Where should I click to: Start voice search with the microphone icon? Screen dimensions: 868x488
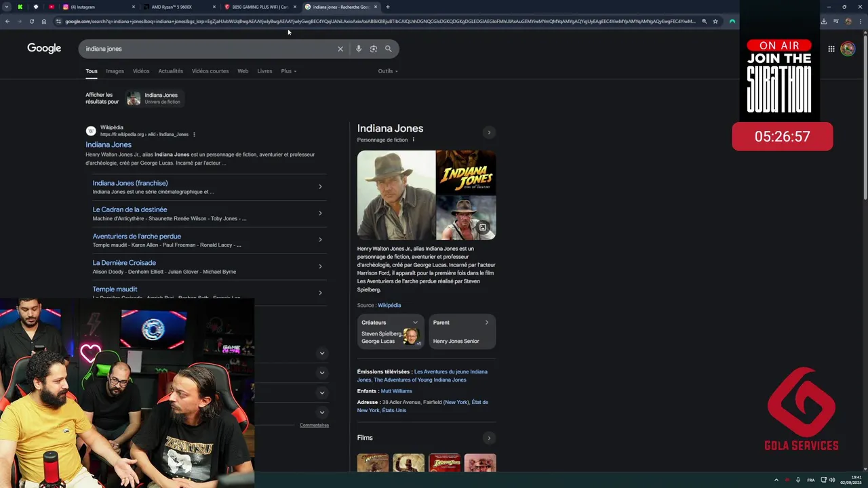359,49
